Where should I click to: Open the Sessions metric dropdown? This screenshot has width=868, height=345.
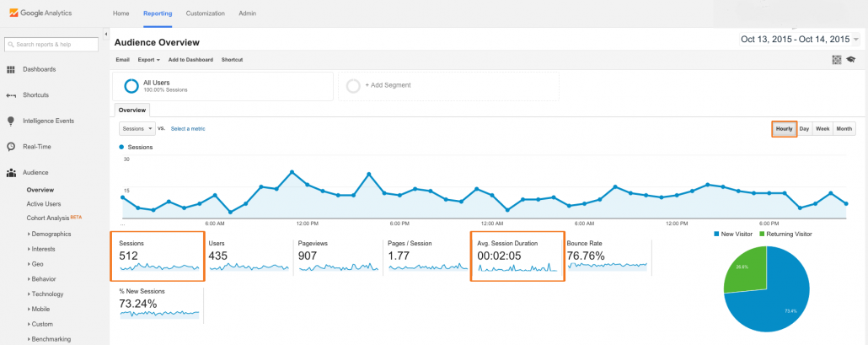(x=137, y=128)
